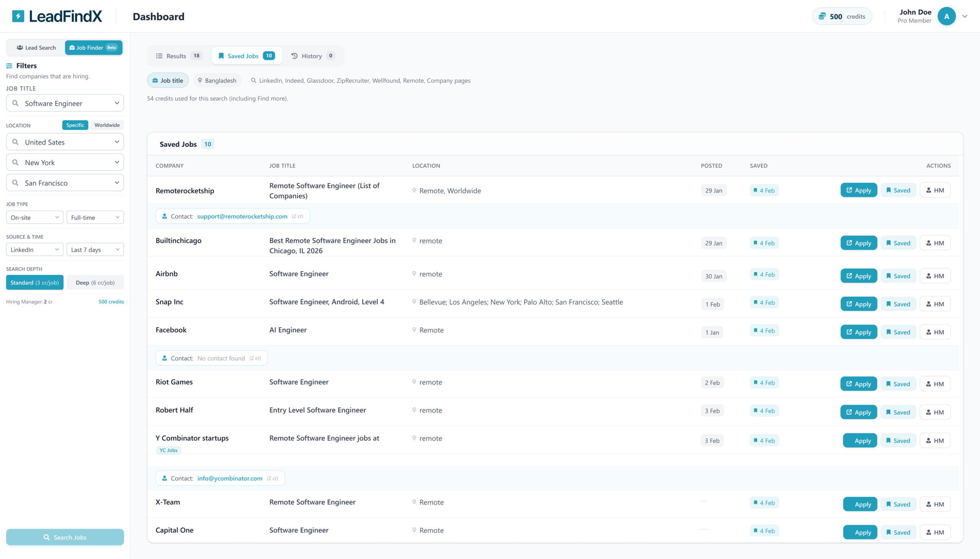Open the History tab
The image size is (980, 559).
tap(312, 55)
